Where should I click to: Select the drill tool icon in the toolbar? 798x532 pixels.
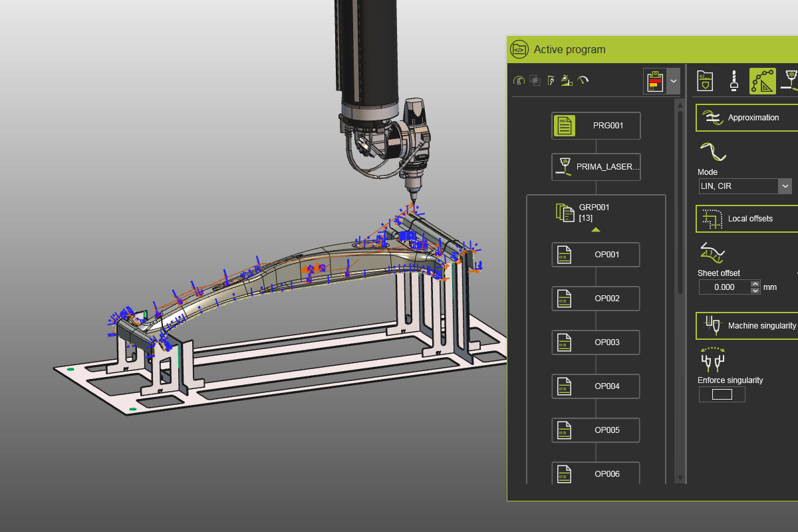tap(733, 80)
